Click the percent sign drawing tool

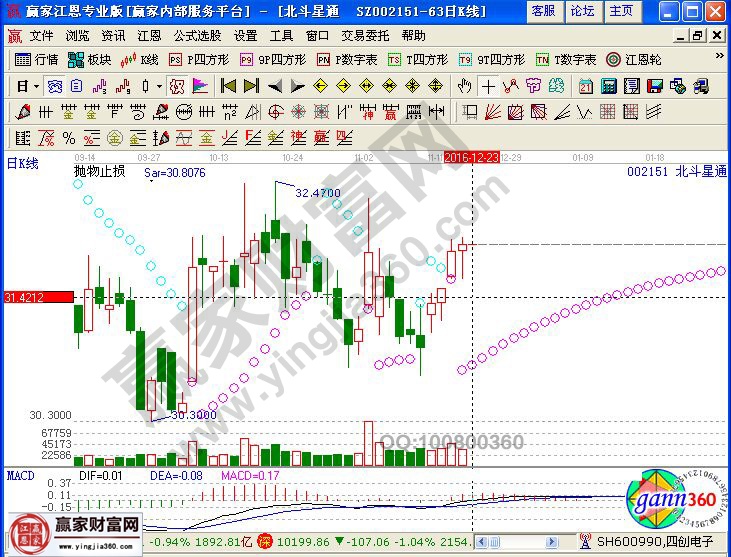click(69, 137)
